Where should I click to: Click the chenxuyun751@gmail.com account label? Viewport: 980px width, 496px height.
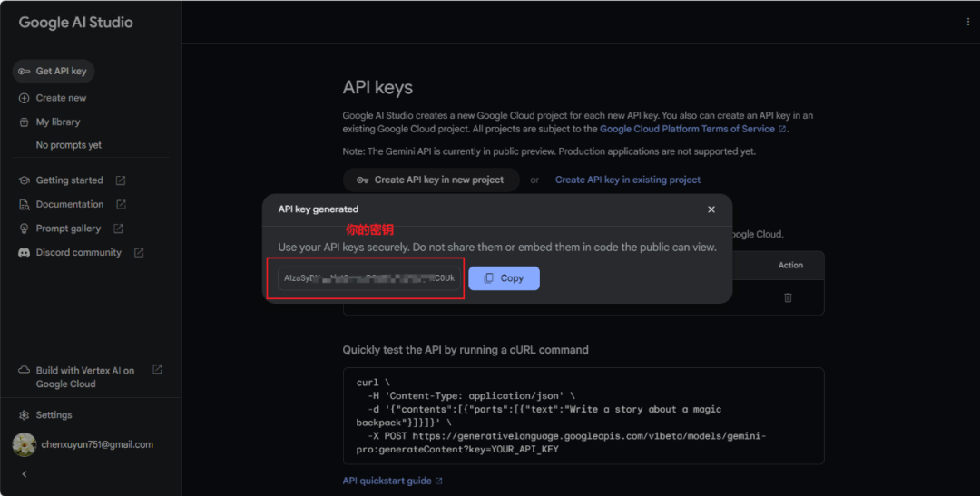coord(97,445)
